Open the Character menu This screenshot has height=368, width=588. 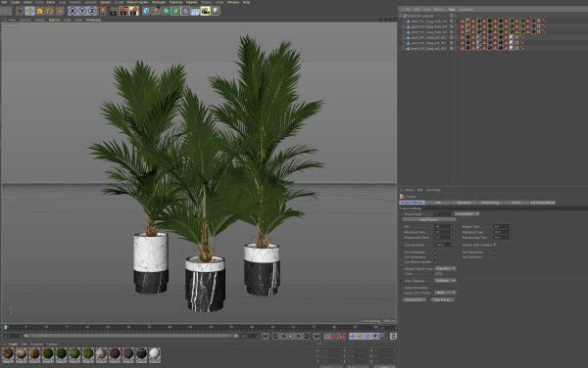point(175,2)
